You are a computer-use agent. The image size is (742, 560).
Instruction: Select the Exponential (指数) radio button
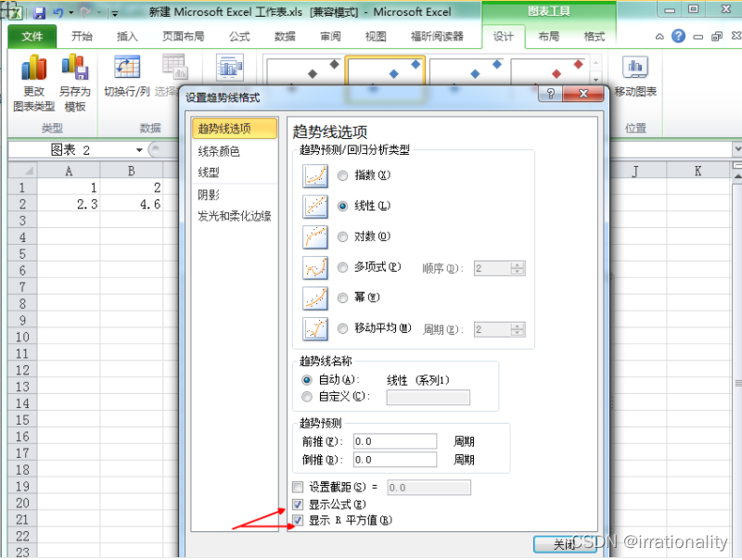pos(342,175)
